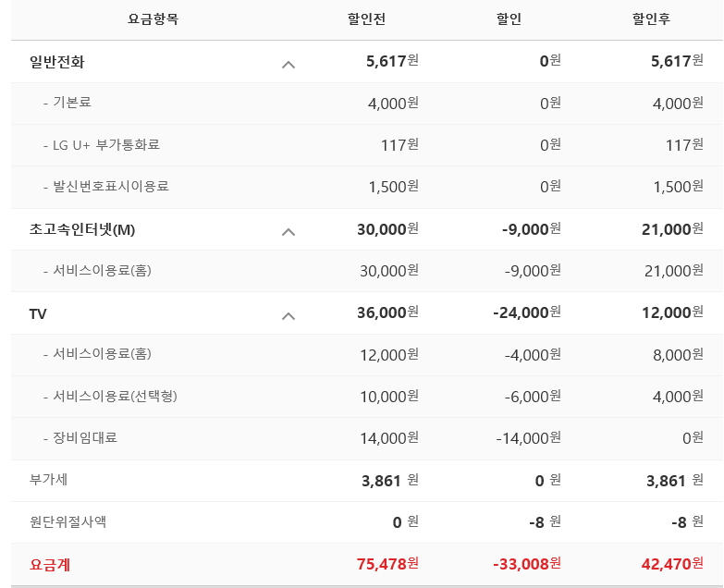Select the 장비임대료 sub-item
This screenshot has height=588, width=724.
[x=85, y=437]
